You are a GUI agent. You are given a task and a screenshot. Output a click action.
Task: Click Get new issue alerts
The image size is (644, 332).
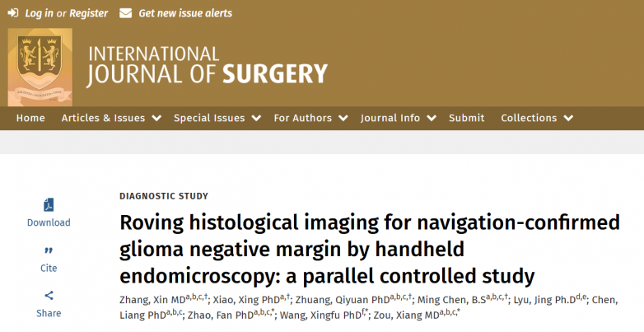[x=185, y=13]
